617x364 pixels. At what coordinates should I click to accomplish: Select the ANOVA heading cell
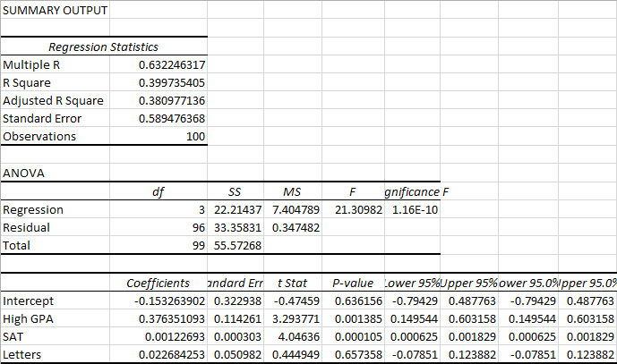[56, 173]
